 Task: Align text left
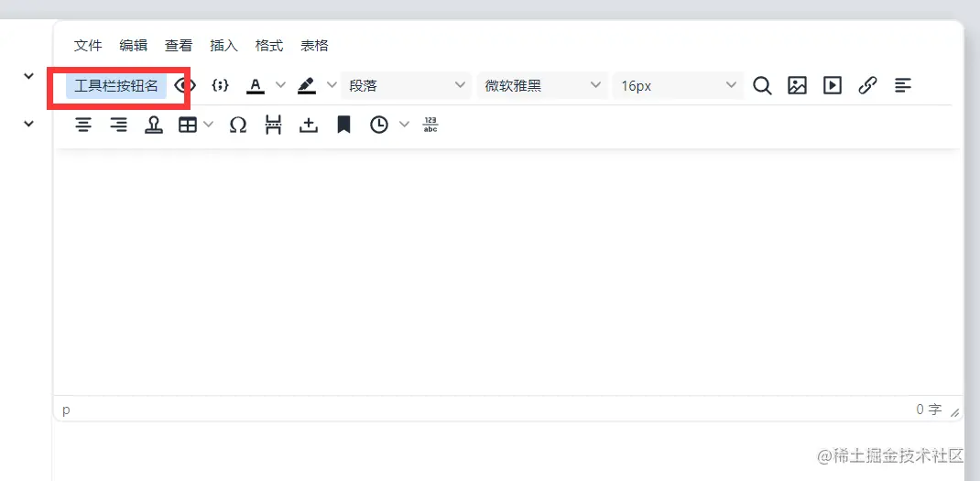902,86
